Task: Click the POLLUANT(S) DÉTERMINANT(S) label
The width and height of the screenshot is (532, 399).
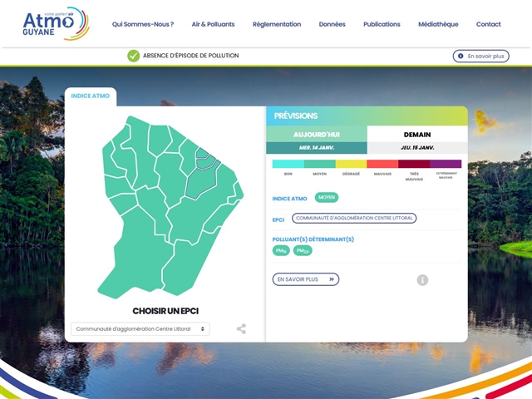Action: [x=313, y=239]
